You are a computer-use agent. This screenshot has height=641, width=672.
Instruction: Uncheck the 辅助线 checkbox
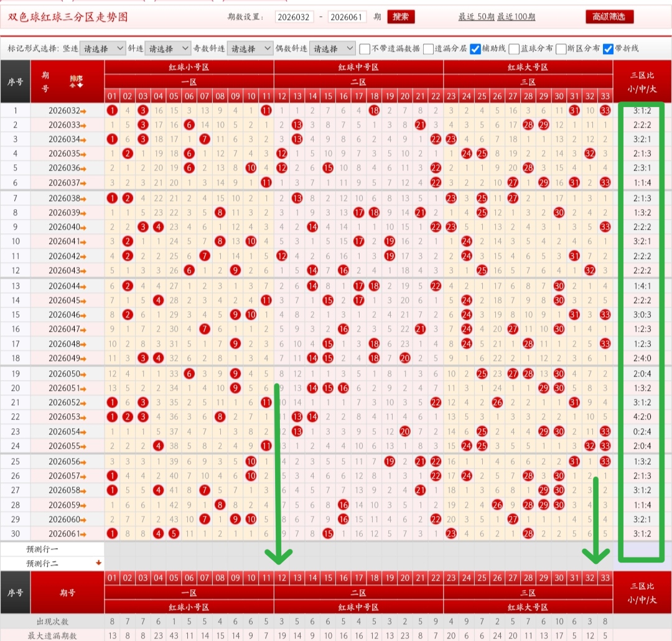[x=475, y=49]
